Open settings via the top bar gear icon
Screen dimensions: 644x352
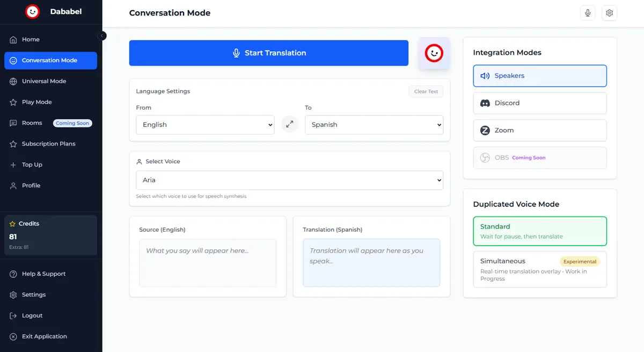(609, 13)
